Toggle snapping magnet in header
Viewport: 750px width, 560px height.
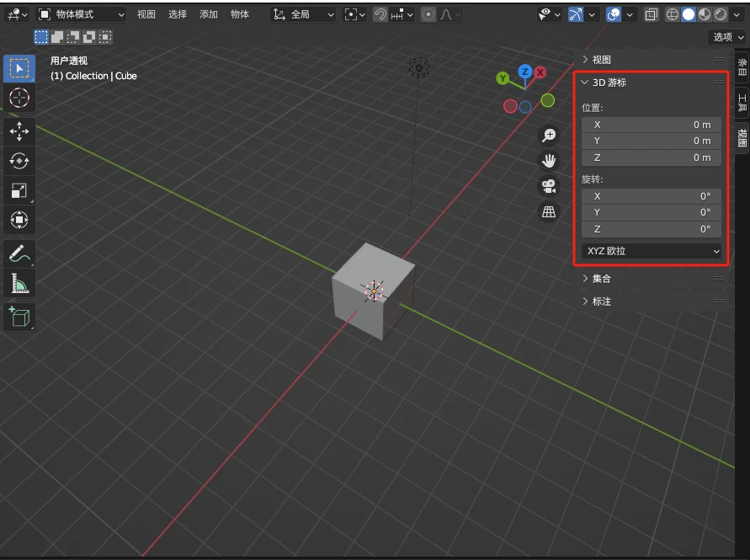pyautogui.click(x=380, y=14)
